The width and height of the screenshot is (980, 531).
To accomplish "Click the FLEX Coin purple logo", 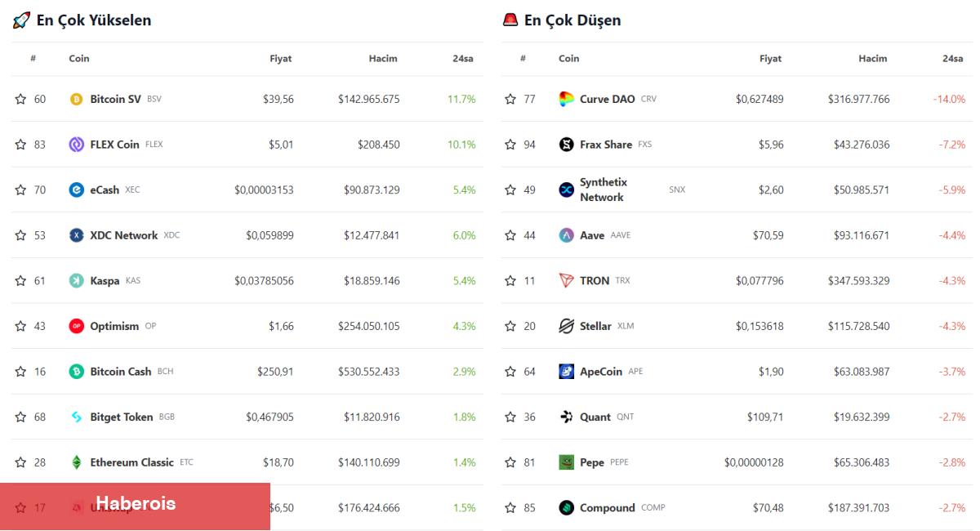I will [x=76, y=145].
